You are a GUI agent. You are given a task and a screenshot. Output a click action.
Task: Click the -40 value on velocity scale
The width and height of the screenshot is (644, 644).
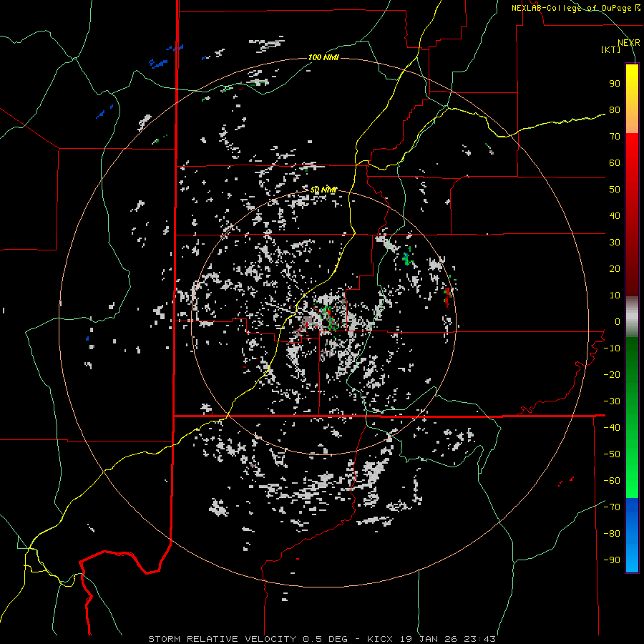pos(612,428)
